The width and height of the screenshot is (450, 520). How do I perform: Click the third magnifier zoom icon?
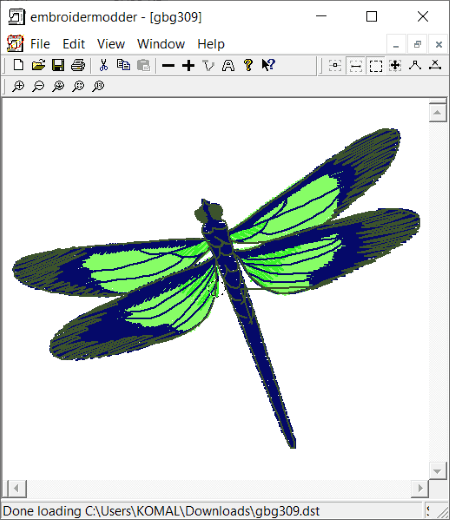tap(58, 86)
